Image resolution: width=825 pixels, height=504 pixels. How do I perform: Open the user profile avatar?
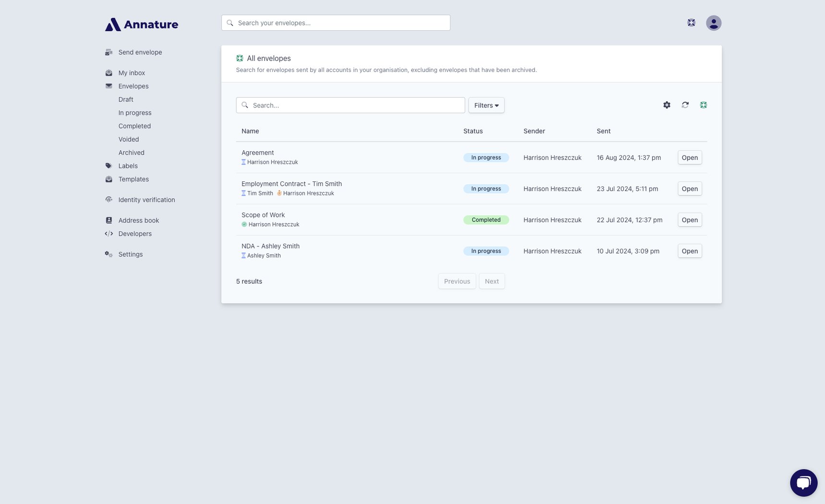(714, 23)
